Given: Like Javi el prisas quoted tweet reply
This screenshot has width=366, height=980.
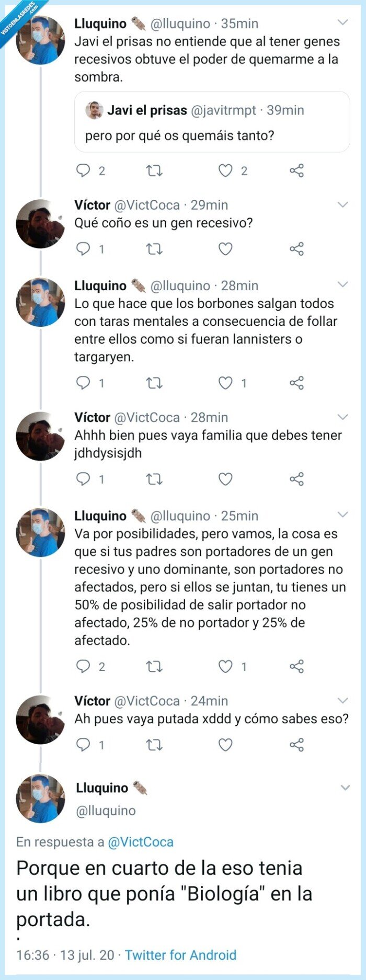Looking at the screenshot, I should tap(225, 169).
